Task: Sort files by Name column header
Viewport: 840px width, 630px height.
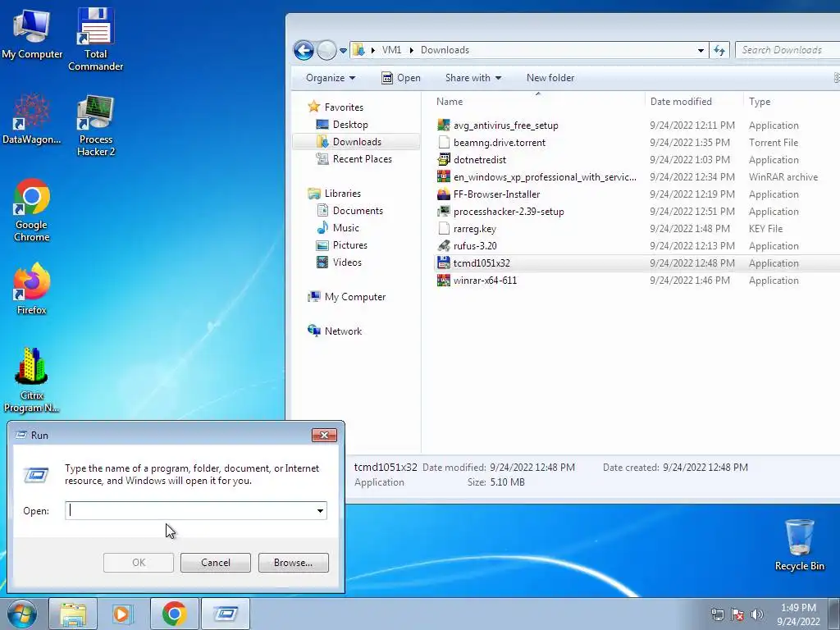Action: (x=538, y=101)
